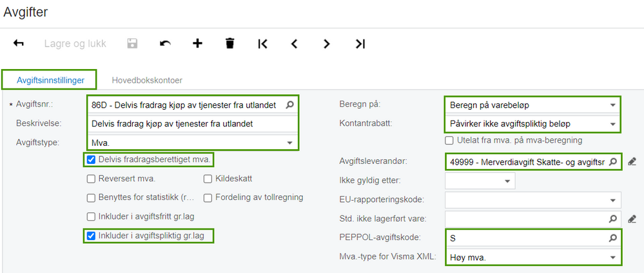Go to previous record arrow
This screenshot has width=644, height=273.
(295, 44)
